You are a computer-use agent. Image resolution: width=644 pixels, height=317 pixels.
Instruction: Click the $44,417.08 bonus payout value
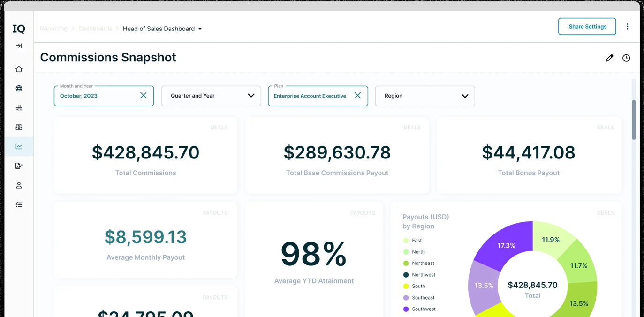point(529,152)
